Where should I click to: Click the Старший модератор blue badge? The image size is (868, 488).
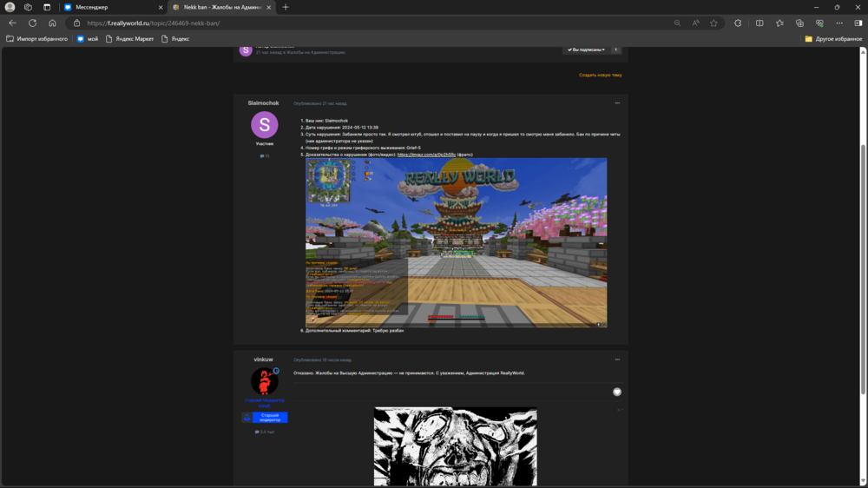click(x=265, y=417)
